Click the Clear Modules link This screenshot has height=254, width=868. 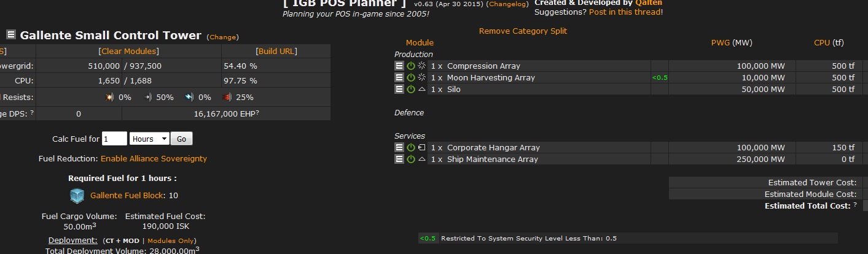pyautogui.click(x=128, y=52)
